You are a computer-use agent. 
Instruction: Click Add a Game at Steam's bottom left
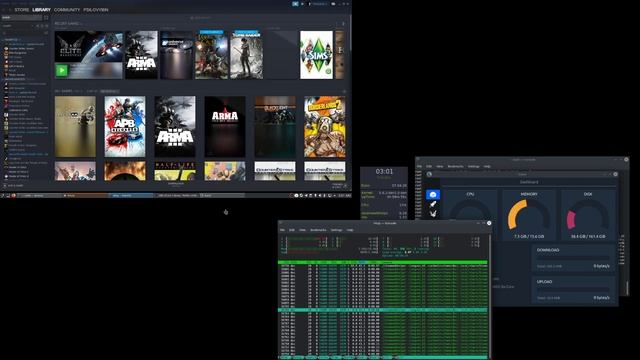pyautogui.click(x=13, y=186)
